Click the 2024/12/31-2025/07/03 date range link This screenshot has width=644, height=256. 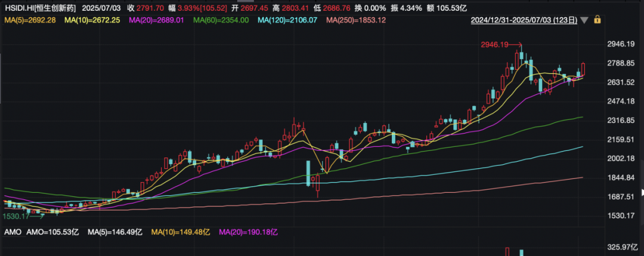[524, 20]
